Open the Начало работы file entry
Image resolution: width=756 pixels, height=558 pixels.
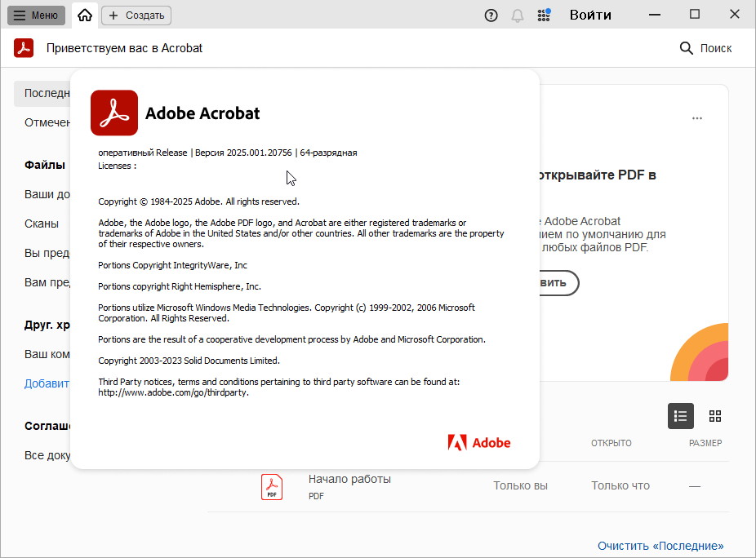[x=349, y=480]
